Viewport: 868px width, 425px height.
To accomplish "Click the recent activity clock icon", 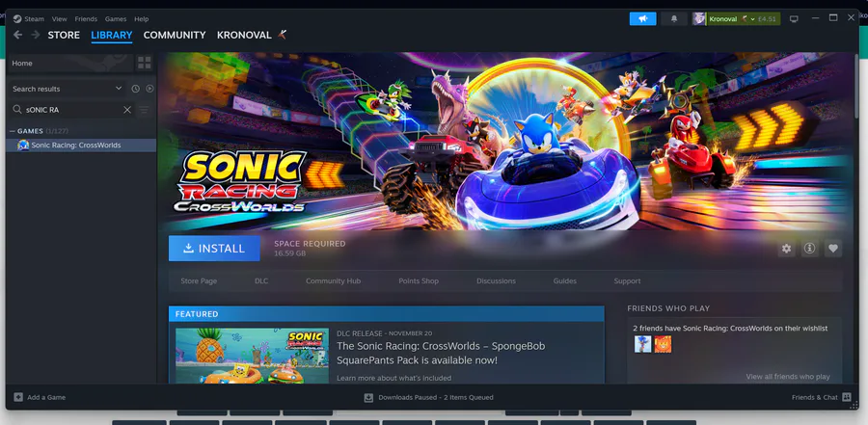I will (136, 89).
